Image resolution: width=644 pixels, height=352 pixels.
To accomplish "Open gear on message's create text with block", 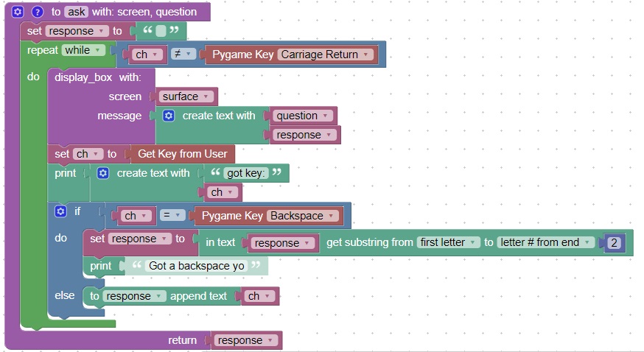I will click(169, 116).
